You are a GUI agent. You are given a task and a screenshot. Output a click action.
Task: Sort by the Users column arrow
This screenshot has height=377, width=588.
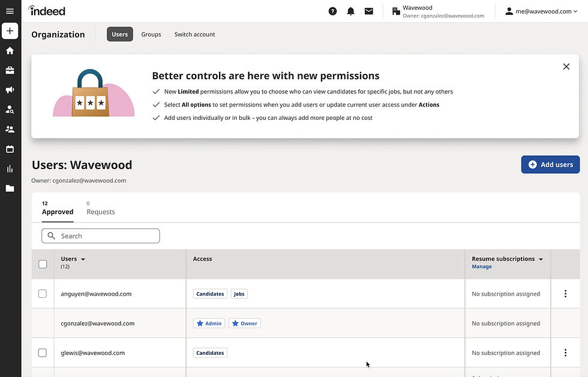coord(83,260)
